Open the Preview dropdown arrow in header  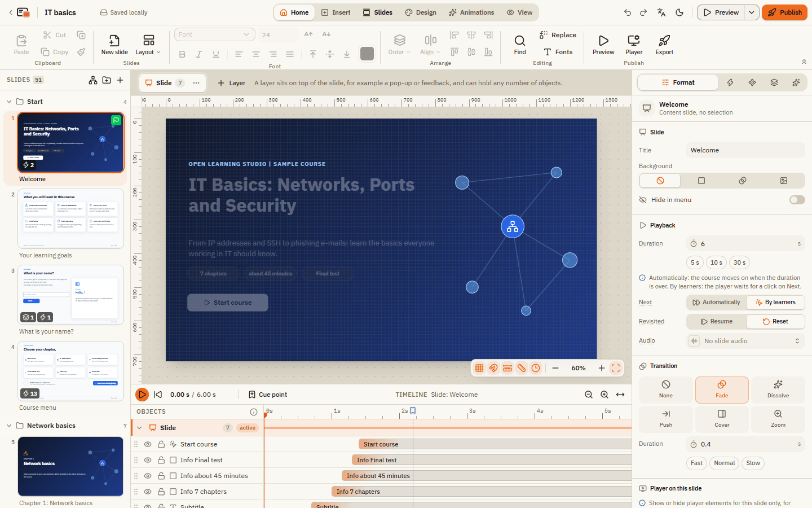click(x=752, y=12)
